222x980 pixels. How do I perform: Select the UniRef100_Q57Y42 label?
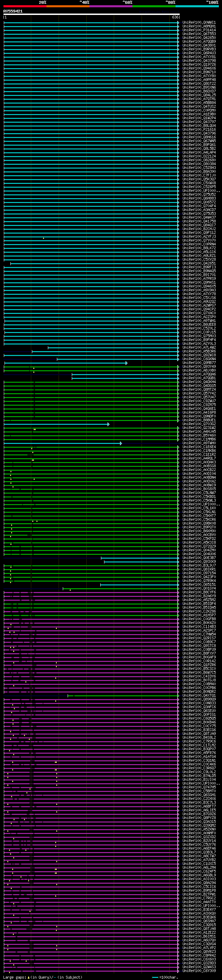[x=199, y=394]
